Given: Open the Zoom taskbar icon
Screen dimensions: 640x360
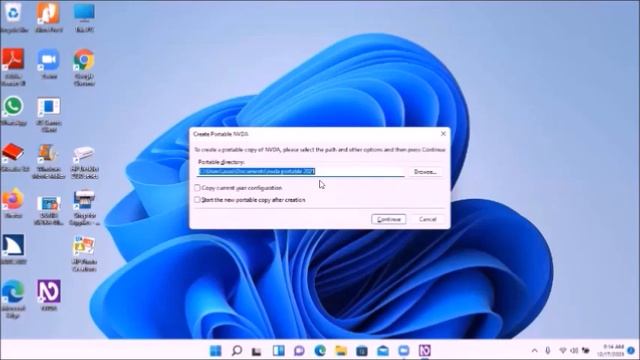Looking at the screenshot, I should (404, 350).
